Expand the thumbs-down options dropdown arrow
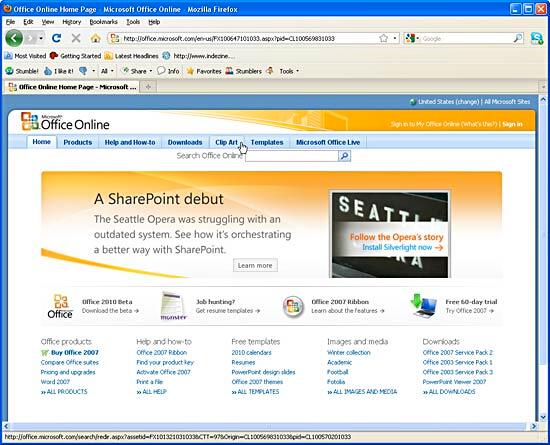Viewport: 550px width, 445px height. tap(93, 71)
